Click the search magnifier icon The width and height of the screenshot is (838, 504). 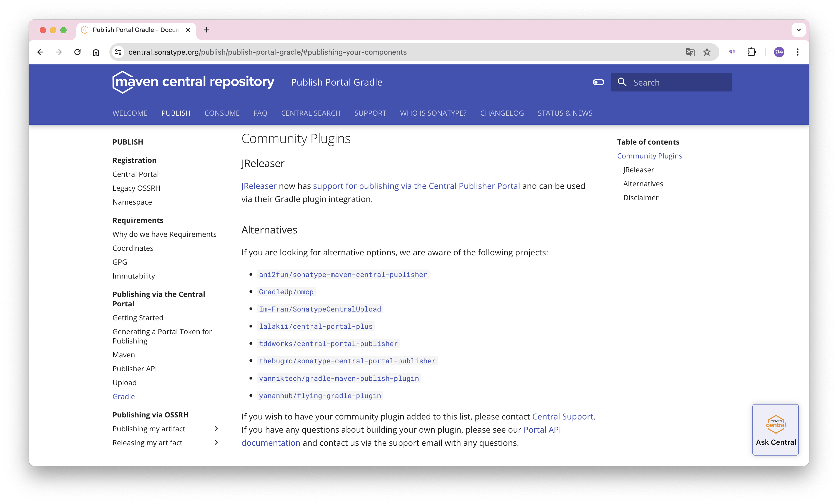tap(622, 82)
